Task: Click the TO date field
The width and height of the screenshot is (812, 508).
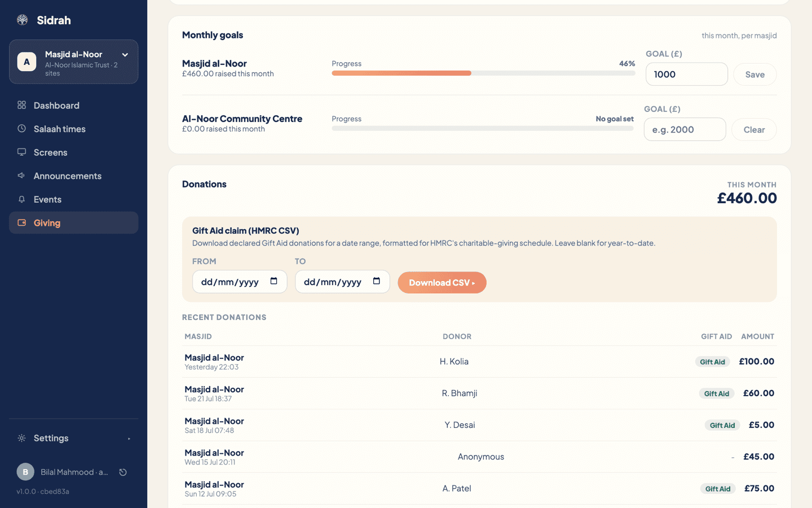Action: 342,282
